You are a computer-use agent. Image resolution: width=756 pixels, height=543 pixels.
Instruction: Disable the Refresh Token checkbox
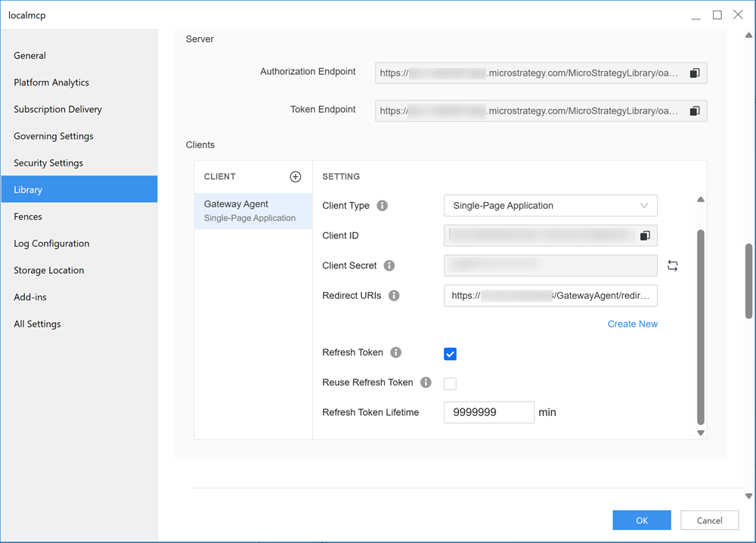(x=451, y=353)
